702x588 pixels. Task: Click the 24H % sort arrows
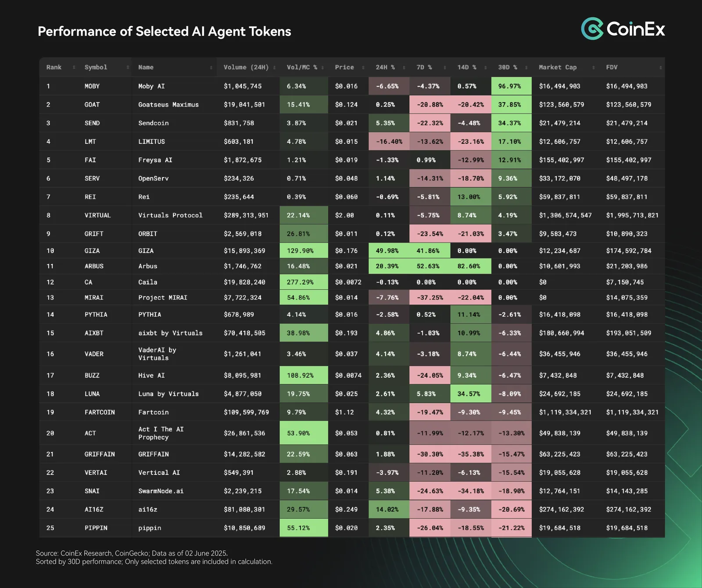[x=404, y=68]
